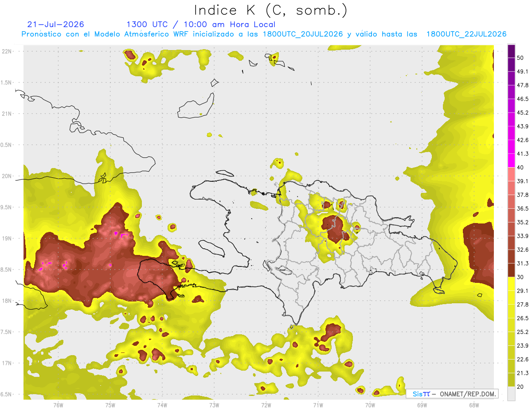This screenshot has width=532, height=411.
Task: Click the colorbar label "23.9"
Action: (x=522, y=346)
